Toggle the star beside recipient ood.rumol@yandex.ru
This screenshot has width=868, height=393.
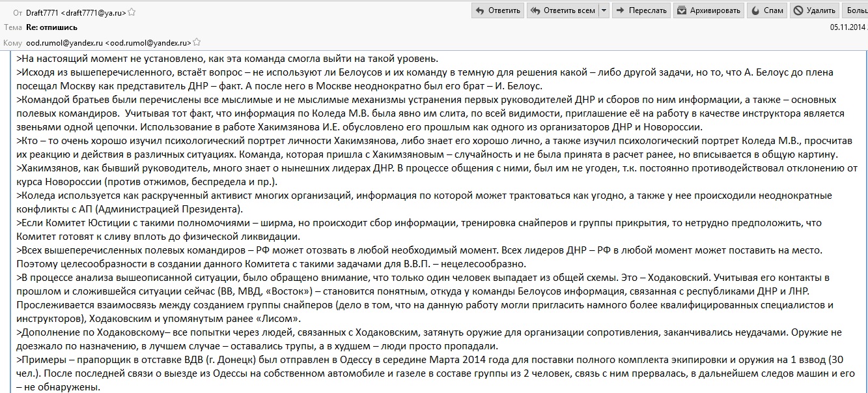coord(196,42)
